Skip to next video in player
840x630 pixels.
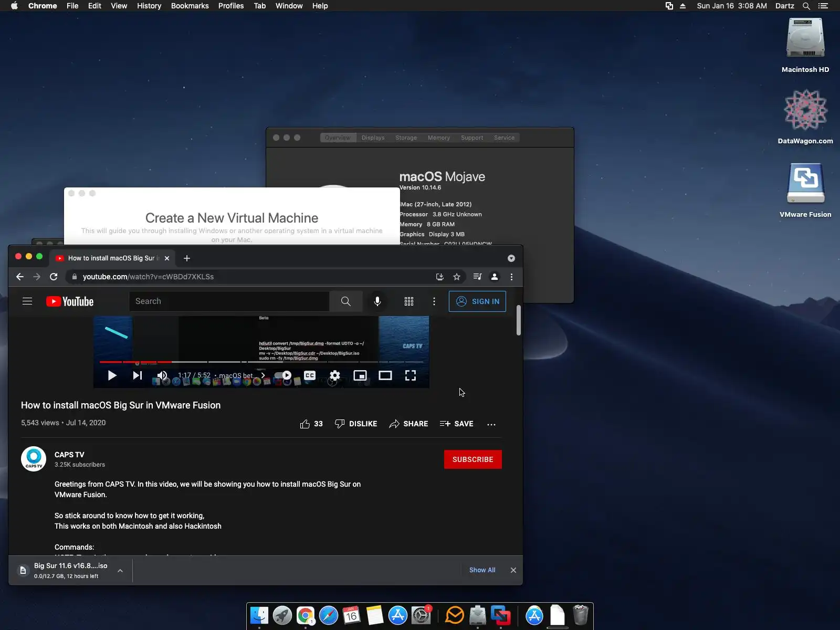tap(138, 375)
